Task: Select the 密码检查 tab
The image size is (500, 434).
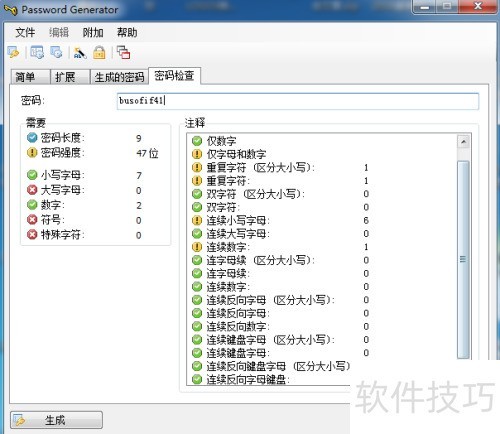Action: coord(174,76)
